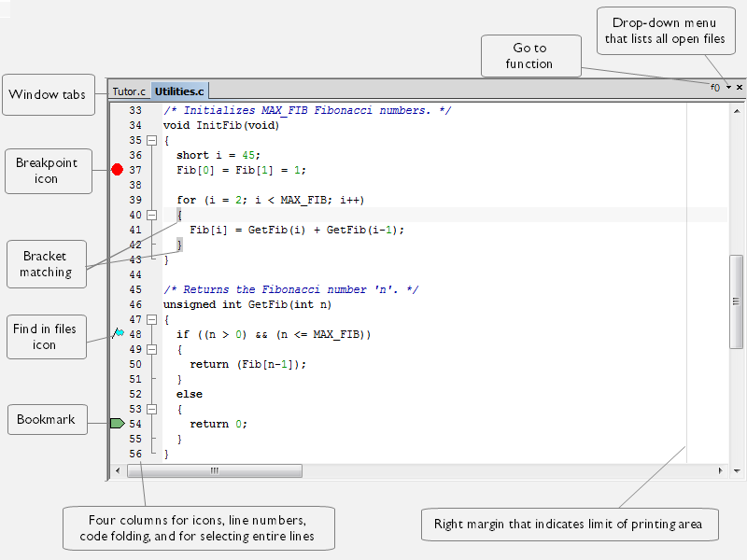
Task: Open the drop-down list of open files
Action: pos(728,87)
